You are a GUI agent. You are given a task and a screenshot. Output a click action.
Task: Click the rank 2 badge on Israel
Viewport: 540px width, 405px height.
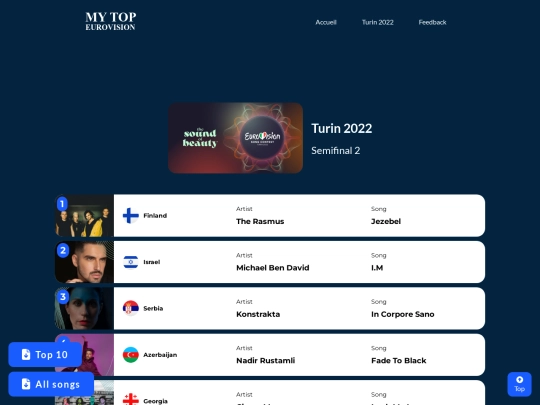pos(63,250)
